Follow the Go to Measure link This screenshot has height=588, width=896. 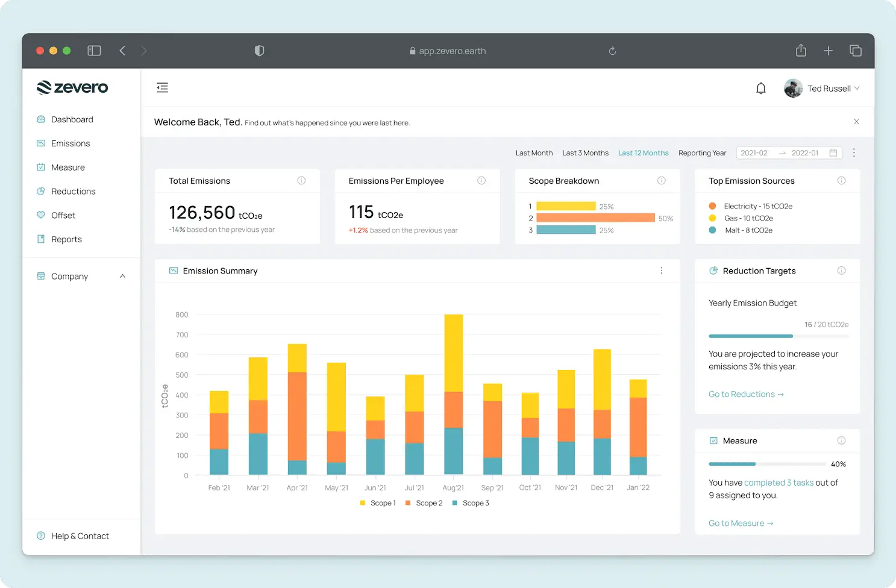tap(741, 524)
